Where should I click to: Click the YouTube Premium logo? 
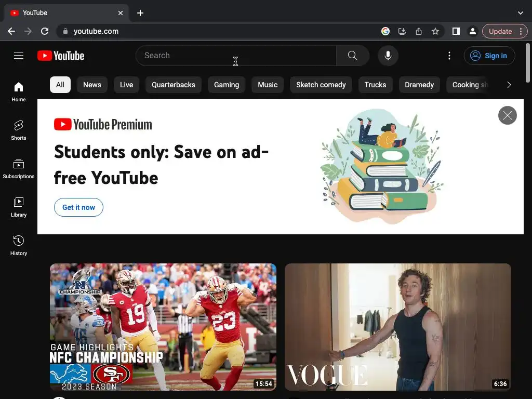[x=103, y=125]
